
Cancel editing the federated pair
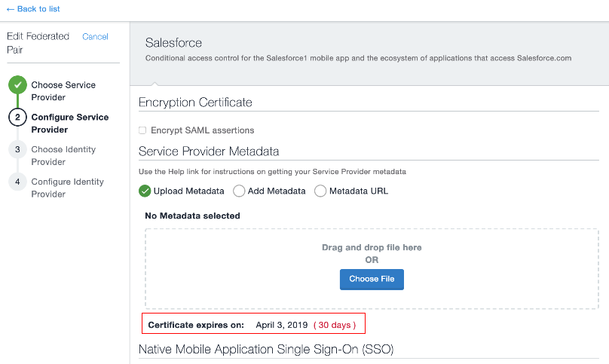(95, 36)
